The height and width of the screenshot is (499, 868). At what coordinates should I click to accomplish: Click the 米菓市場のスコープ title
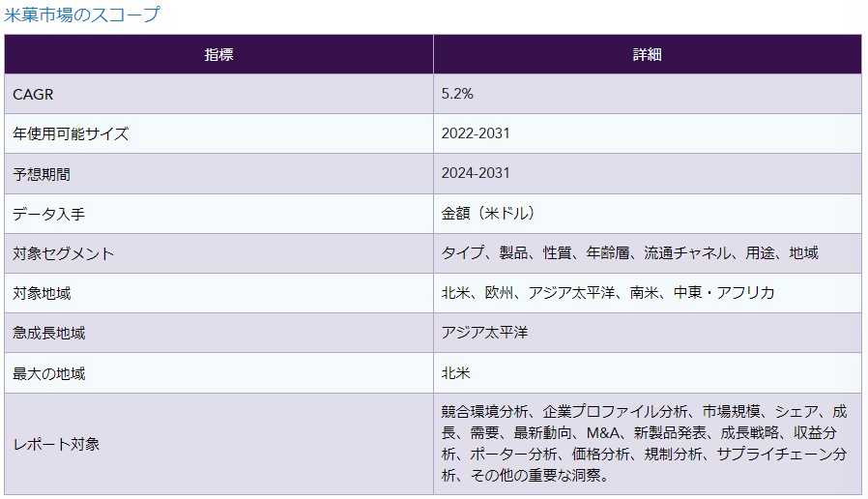coord(82,15)
